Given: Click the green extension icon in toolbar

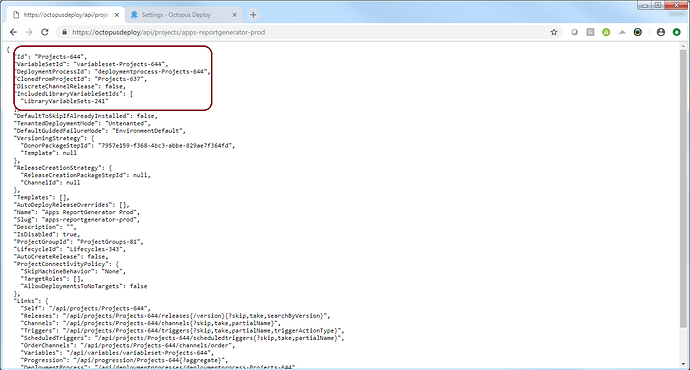Looking at the screenshot, I should click(606, 32).
